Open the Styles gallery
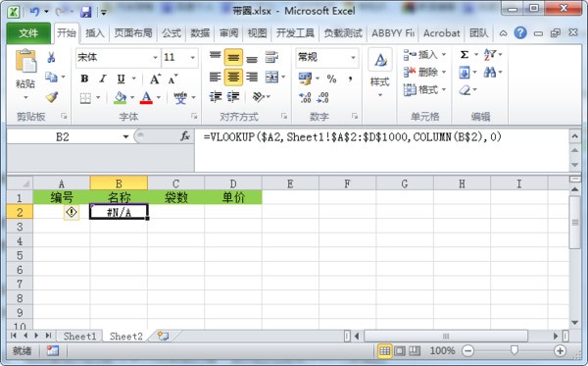This screenshot has height=366, width=588. 380,74
